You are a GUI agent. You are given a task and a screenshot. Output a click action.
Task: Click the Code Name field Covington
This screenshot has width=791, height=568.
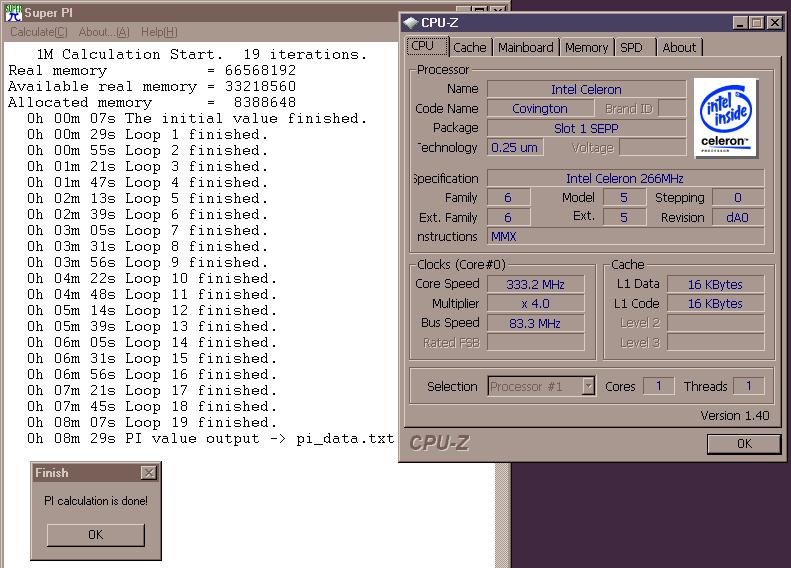pos(540,108)
